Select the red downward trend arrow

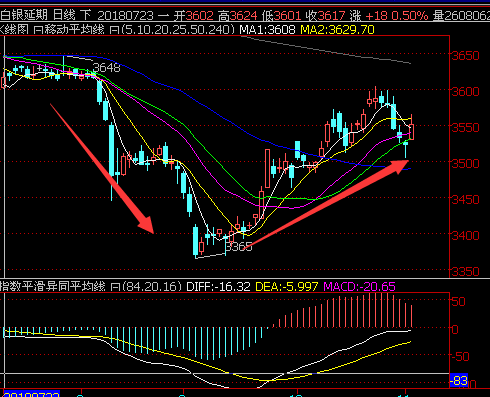point(102,169)
